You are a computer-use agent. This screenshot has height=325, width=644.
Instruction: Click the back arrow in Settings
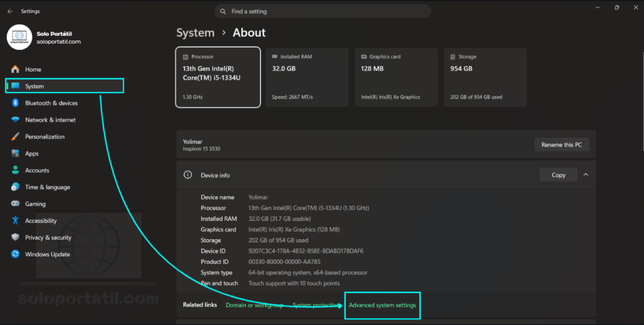click(x=10, y=11)
